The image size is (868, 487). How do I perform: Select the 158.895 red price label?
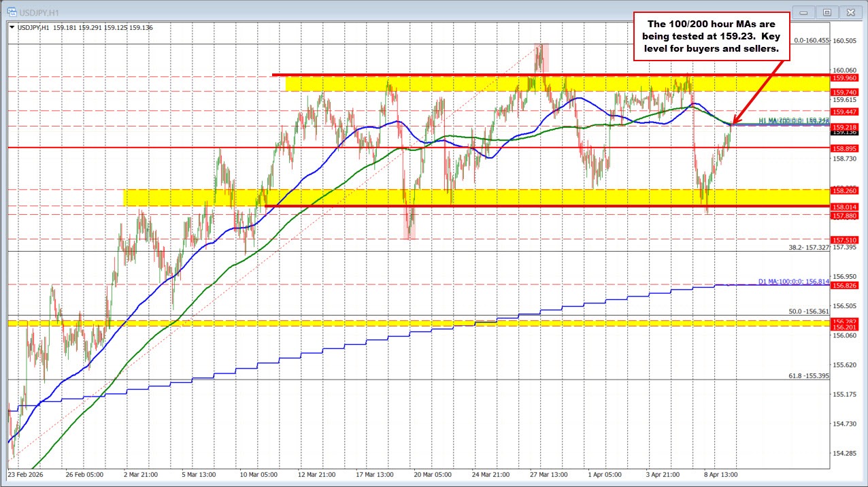point(844,148)
